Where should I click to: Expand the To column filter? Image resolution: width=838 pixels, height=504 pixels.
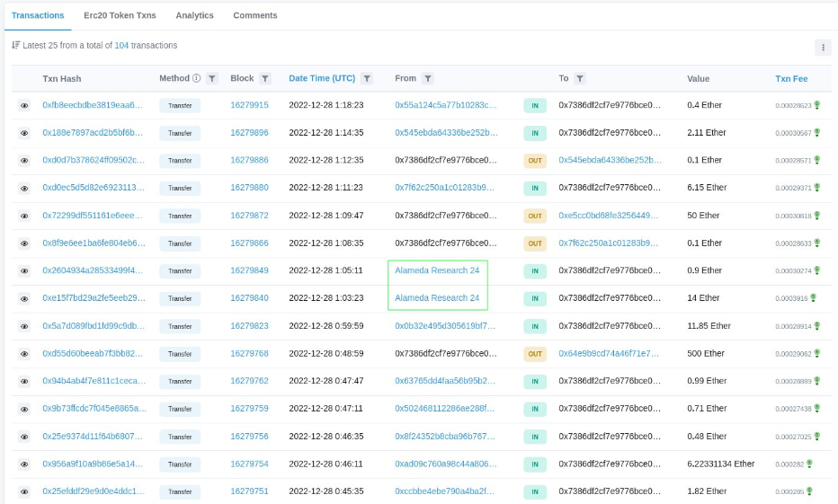point(580,79)
